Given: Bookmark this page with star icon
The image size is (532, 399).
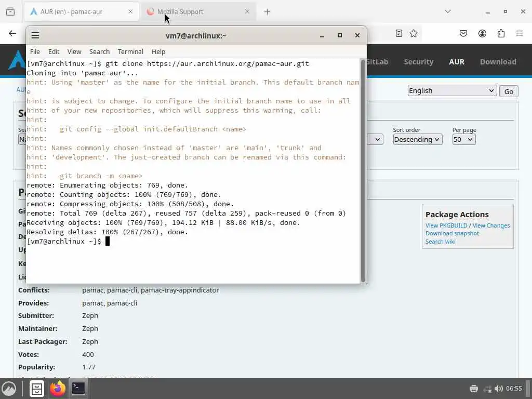Looking at the screenshot, I should click(x=413, y=33).
